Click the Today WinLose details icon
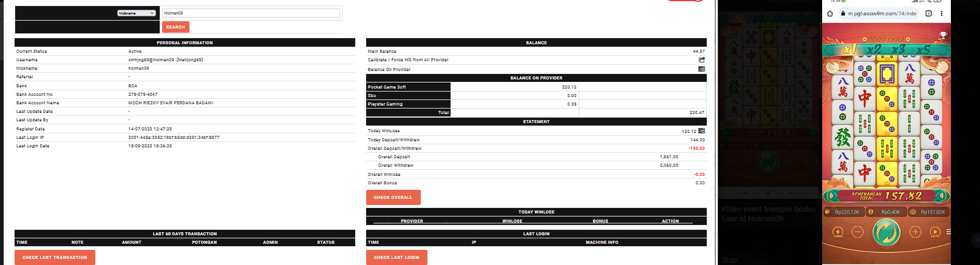Image resolution: width=980 pixels, height=265 pixels. coord(702,130)
